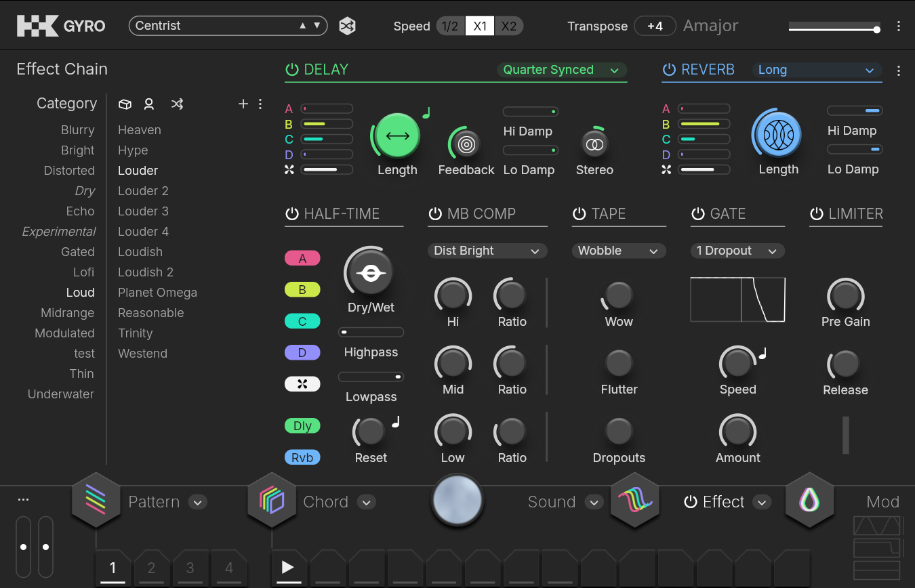
Task: Click the master volume slider at top right
Action: click(834, 28)
